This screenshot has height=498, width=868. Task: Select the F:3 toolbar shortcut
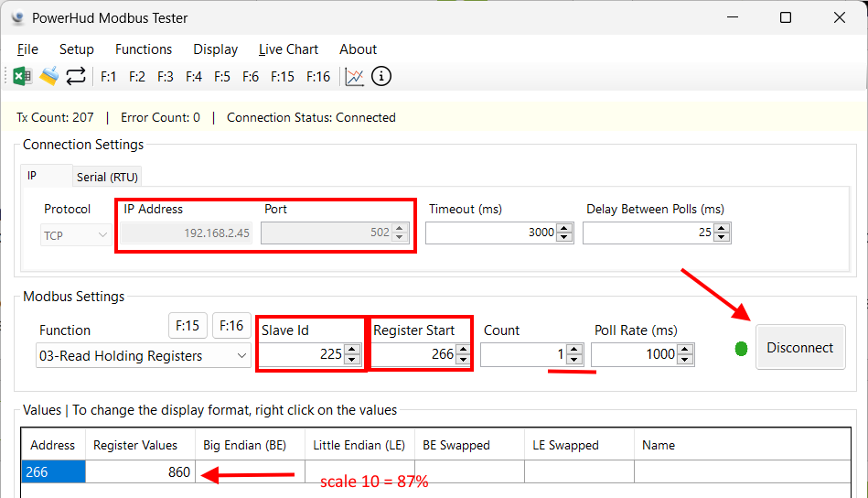(166, 77)
